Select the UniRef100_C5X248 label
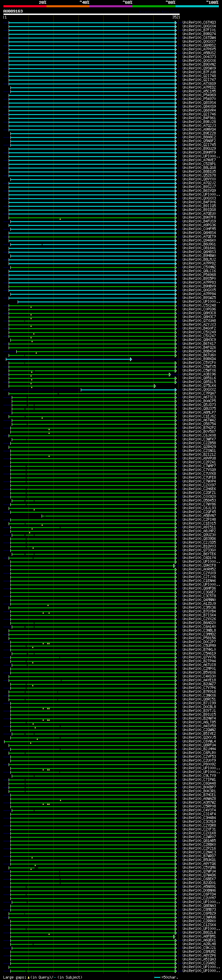This screenshot has width=222, height=980. coord(199,306)
